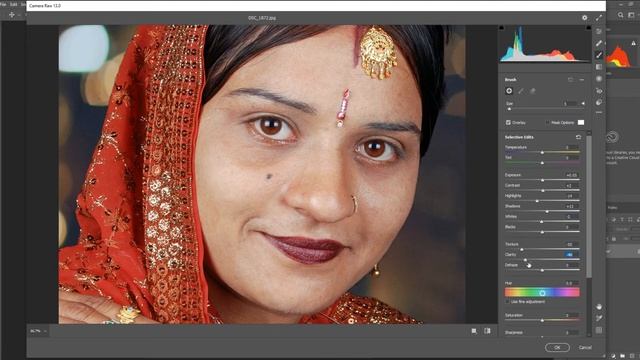Click Photoshop histogram warning triangle
The width and height of the screenshot is (640, 360).
tap(633, 43)
